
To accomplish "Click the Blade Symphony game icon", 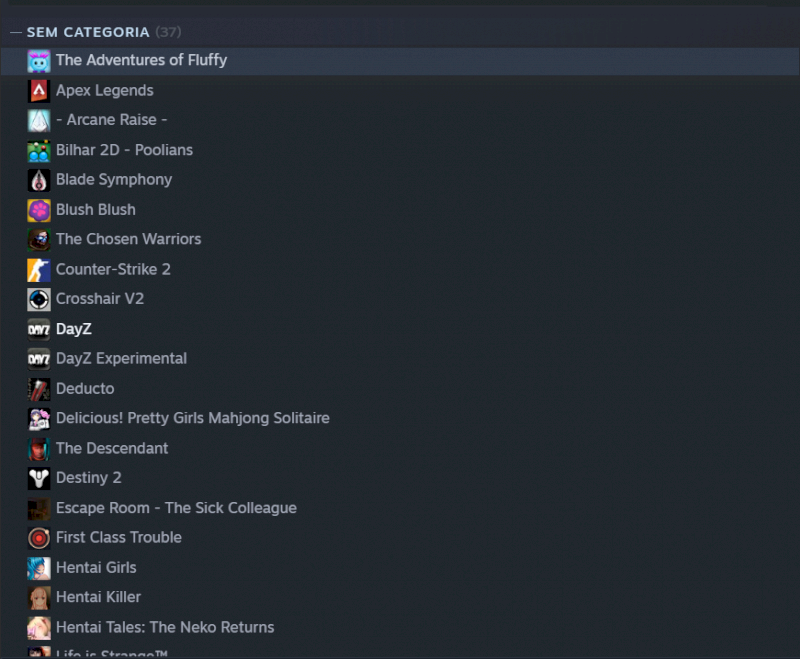I will [x=39, y=181].
